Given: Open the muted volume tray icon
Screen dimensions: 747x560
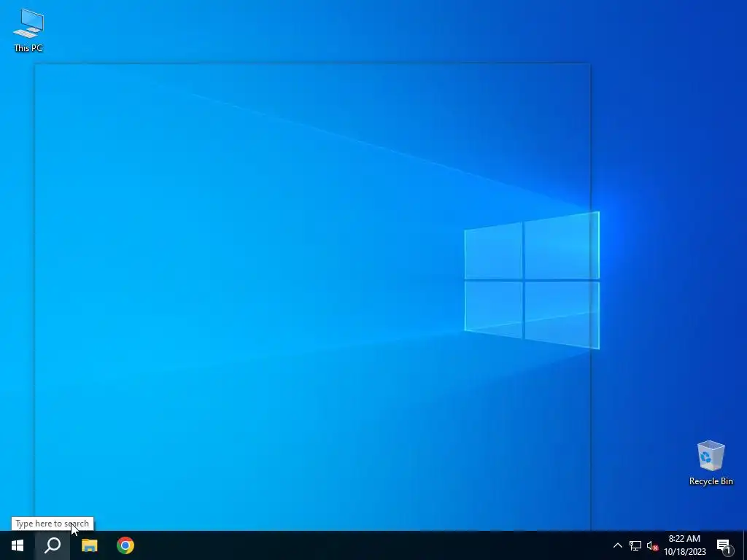Looking at the screenshot, I should click(x=652, y=545).
